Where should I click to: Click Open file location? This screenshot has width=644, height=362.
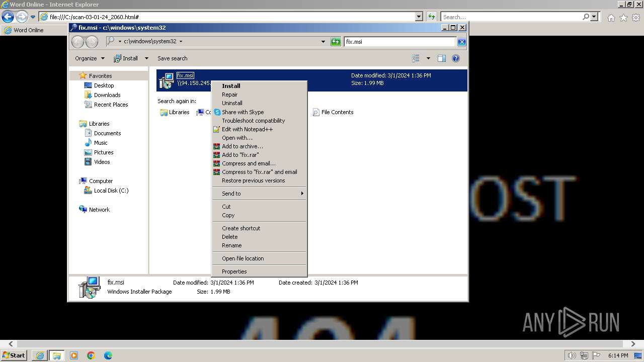point(259,258)
